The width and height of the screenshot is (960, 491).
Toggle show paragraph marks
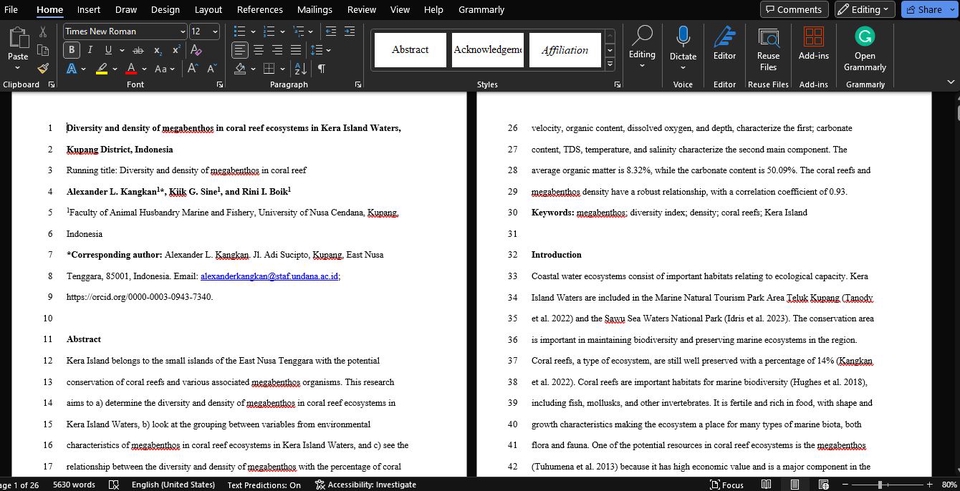point(321,69)
